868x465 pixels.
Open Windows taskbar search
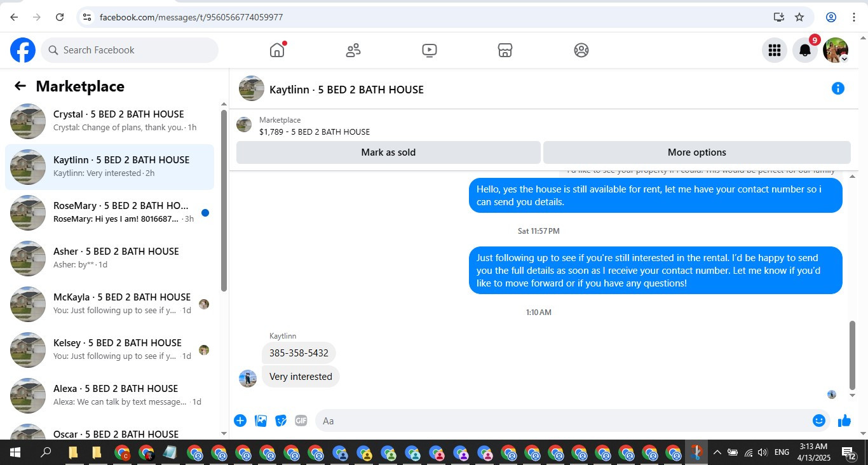pos(46,452)
